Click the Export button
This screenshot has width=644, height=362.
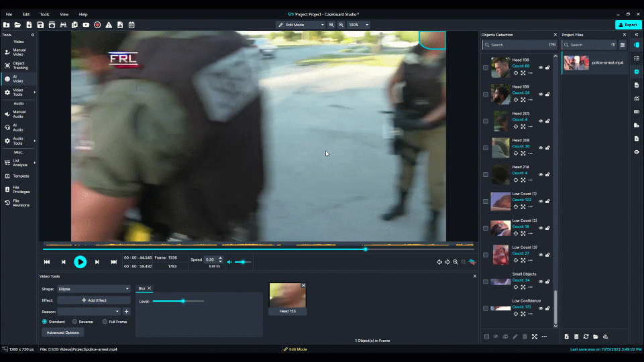point(629,25)
